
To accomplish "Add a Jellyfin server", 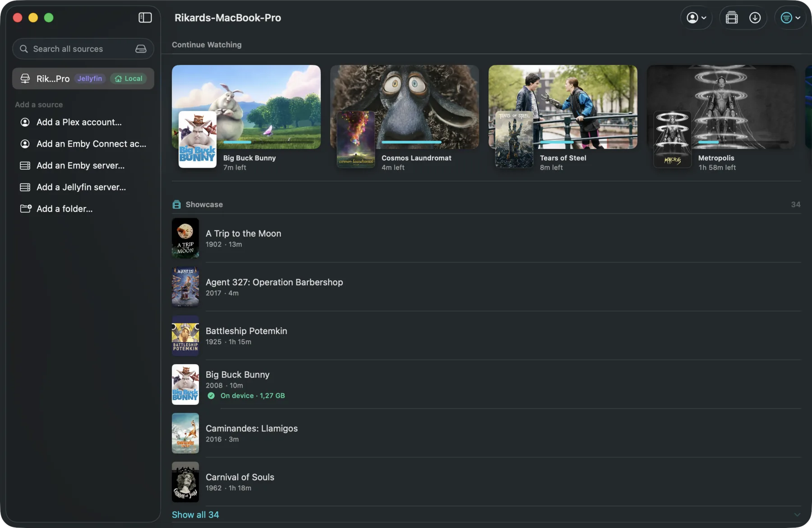I will (83, 187).
